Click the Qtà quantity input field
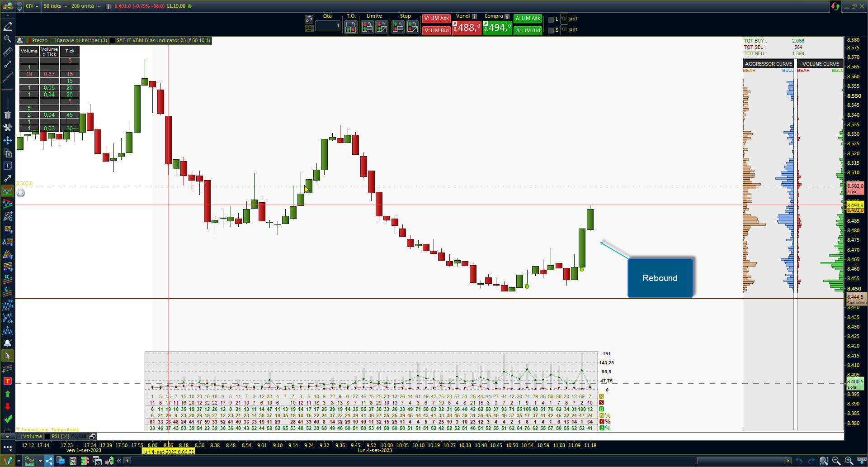 328,26
